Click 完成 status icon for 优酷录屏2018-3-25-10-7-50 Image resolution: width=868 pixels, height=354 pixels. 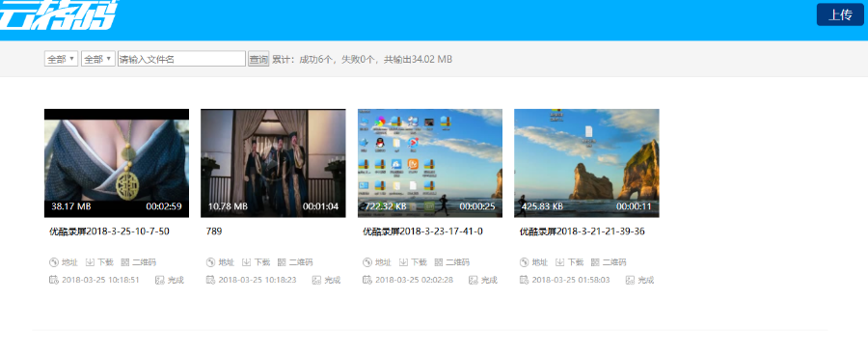click(x=160, y=280)
